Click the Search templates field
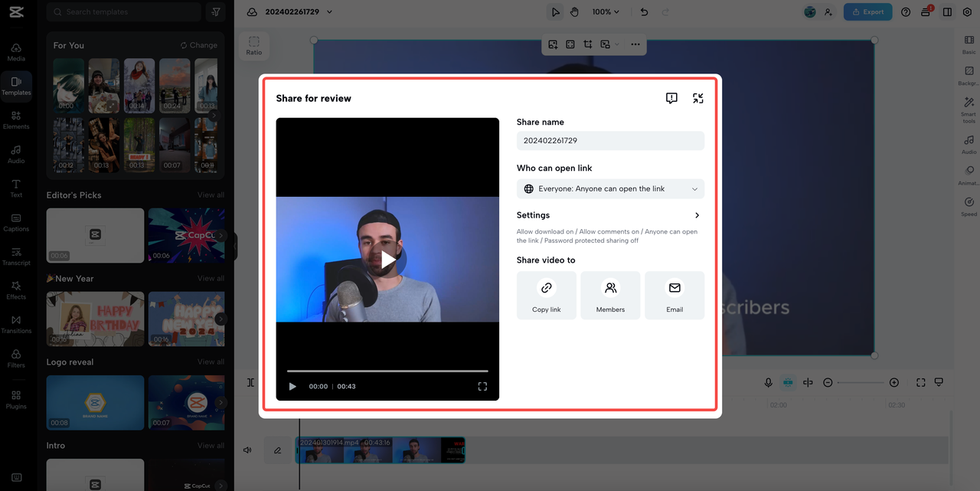The image size is (980, 491). (x=124, y=11)
